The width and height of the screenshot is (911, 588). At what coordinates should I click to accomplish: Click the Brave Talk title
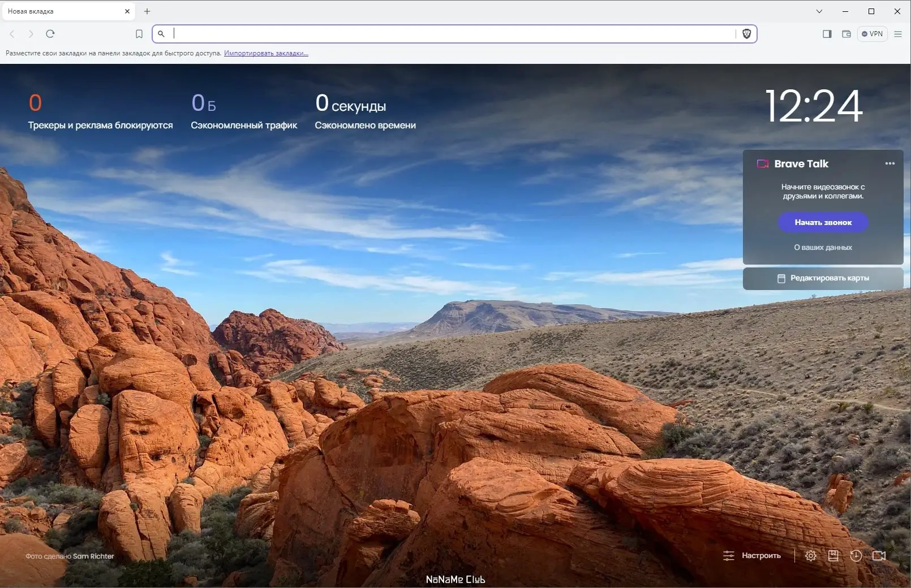pyautogui.click(x=801, y=164)
